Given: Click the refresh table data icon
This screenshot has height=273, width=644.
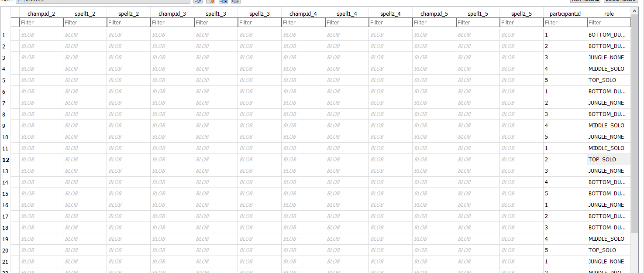Looking at the screenshot, I should pyautogui.click(x=198, y=1).
